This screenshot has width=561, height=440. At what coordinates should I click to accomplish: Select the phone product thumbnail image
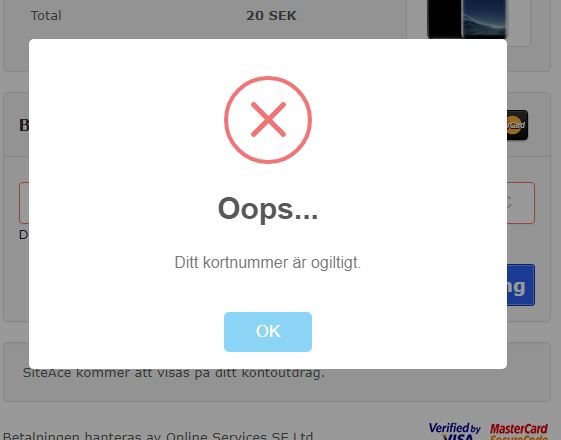tap(468, 19)
